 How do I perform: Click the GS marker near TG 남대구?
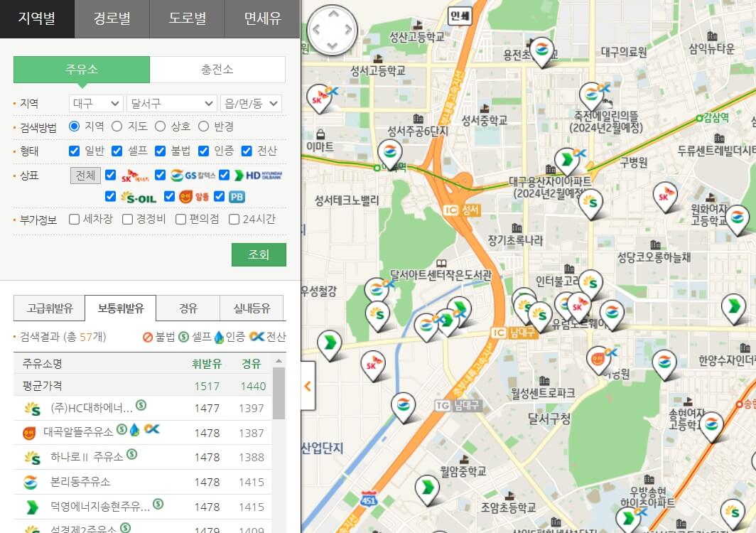pyautogui.click(x=403, y=406)
